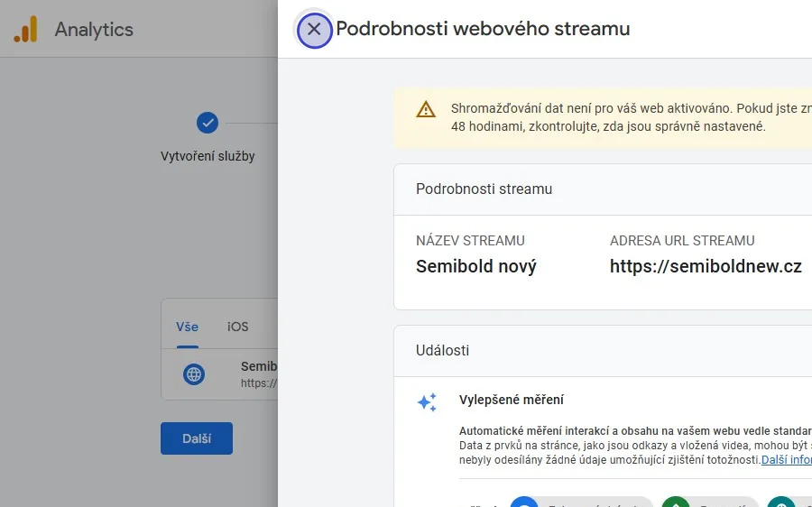Click the Události section header

tap(604, 351)
